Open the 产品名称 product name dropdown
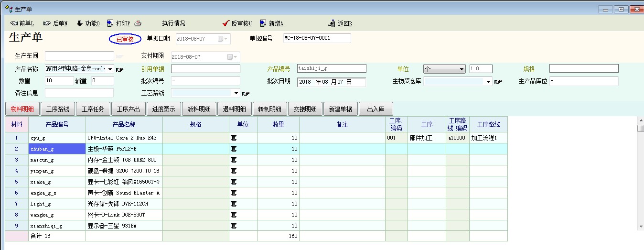Image resolution: width=644 pixels, height=250 pixels. (x=110, y=69)
